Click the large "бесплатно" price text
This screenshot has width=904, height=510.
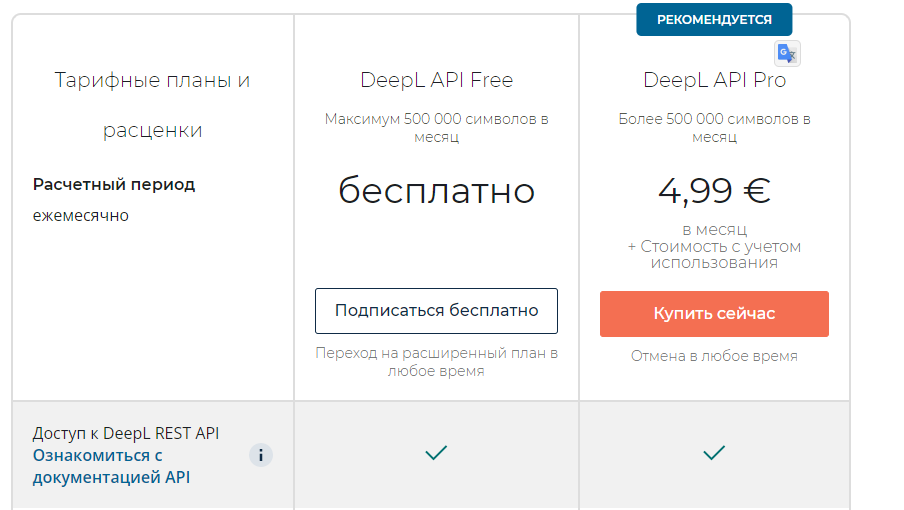tap(436, 190)
